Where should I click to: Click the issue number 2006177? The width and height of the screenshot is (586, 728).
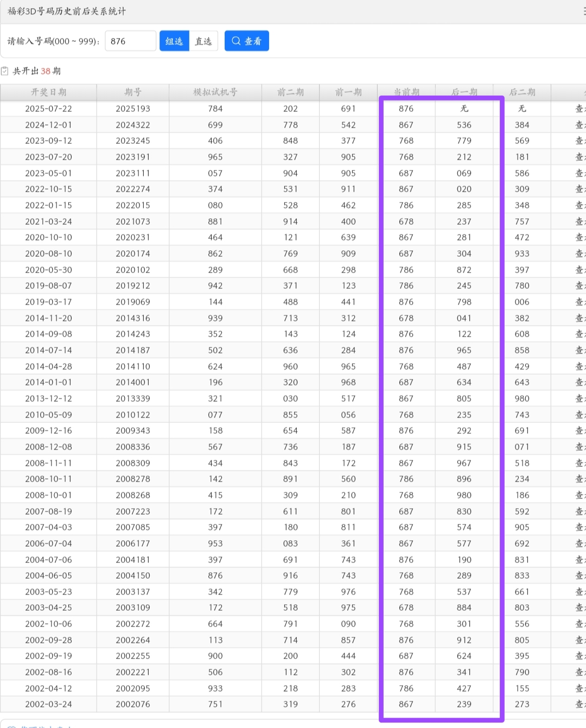coord(133,543)
